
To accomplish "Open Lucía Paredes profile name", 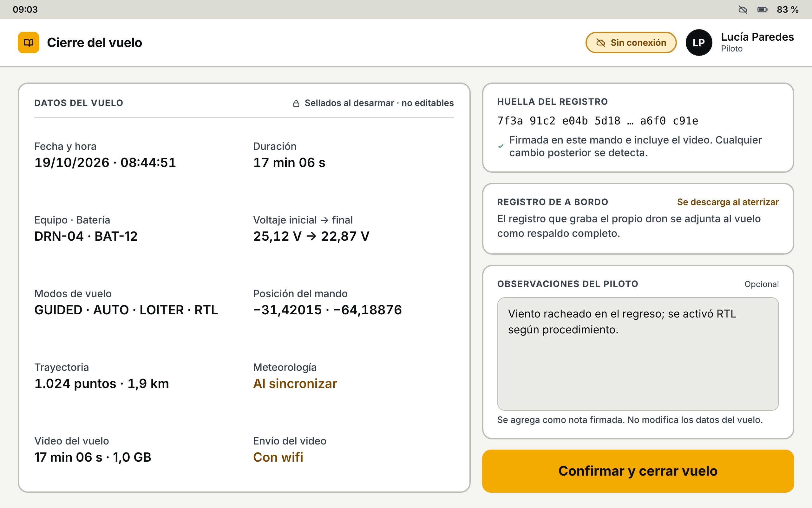I will coord(757,37).
